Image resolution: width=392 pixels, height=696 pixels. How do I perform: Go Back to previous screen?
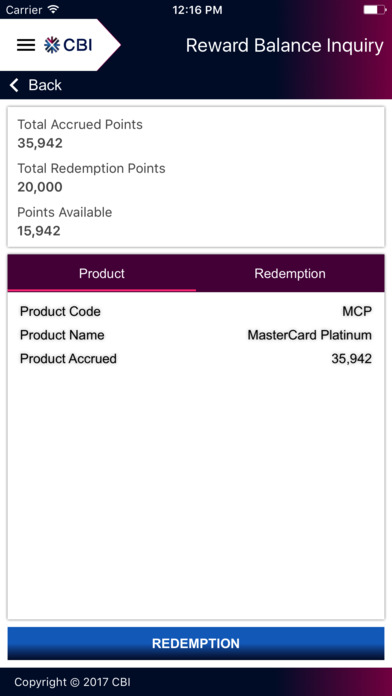36,85
